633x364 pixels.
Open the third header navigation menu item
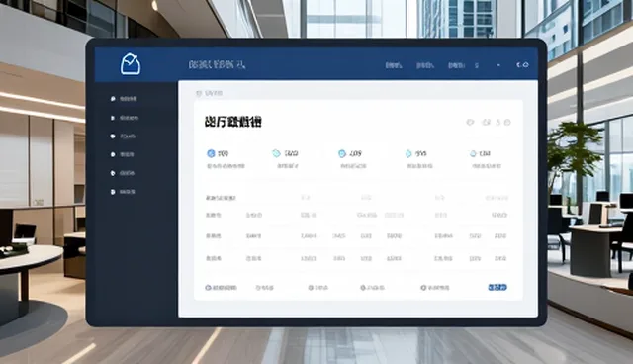[456, 65]
